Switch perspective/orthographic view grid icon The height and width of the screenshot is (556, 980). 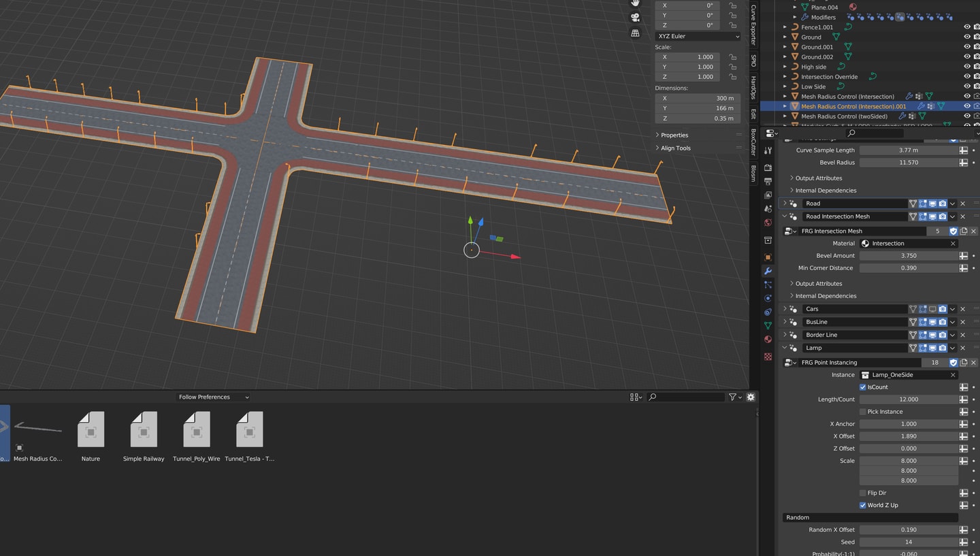635,33
